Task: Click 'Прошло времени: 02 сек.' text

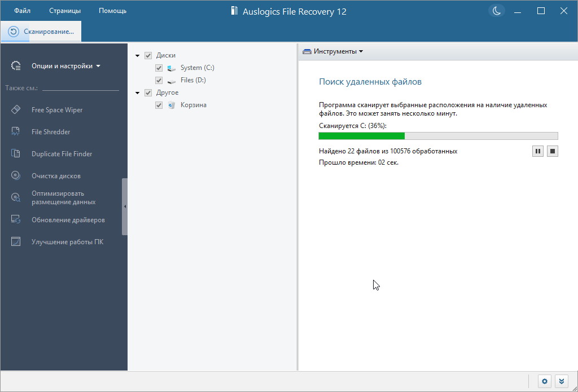Action: tap(358, 162)
